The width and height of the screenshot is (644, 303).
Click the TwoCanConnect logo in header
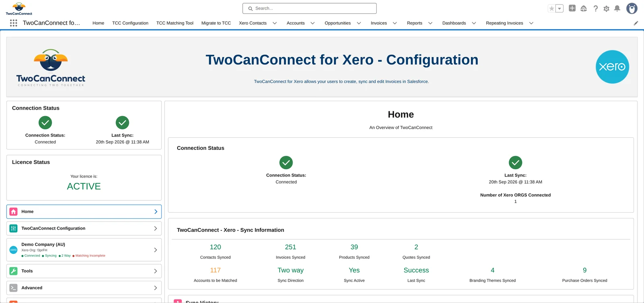pyautogui.click(x=19, y=8)
